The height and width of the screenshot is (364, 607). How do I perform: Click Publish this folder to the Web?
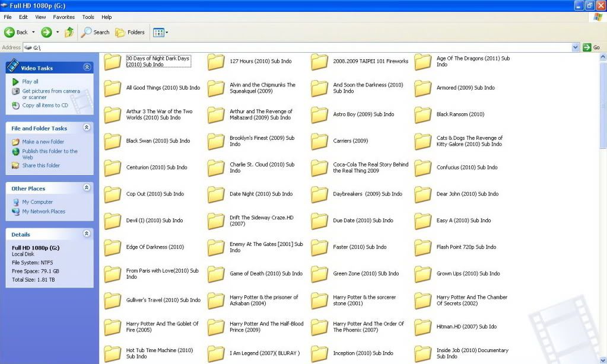click(x=50, y=154)
